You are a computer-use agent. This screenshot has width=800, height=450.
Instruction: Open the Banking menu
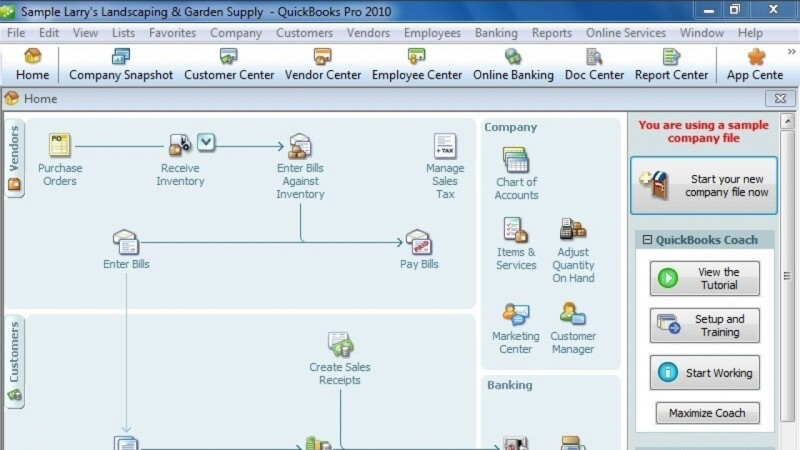(496, 33)
